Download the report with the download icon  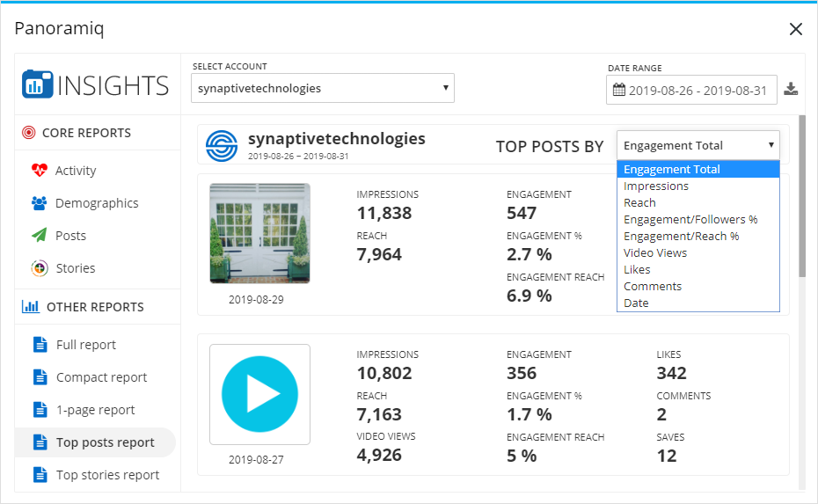pyautogui.click(x=791, y=89)
